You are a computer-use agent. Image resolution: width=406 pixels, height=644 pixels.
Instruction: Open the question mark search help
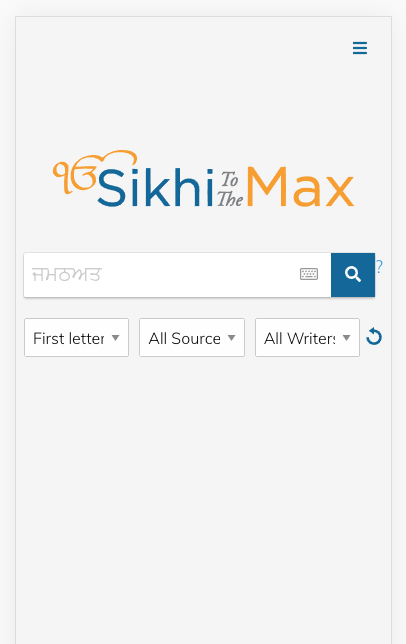[379, 267]
